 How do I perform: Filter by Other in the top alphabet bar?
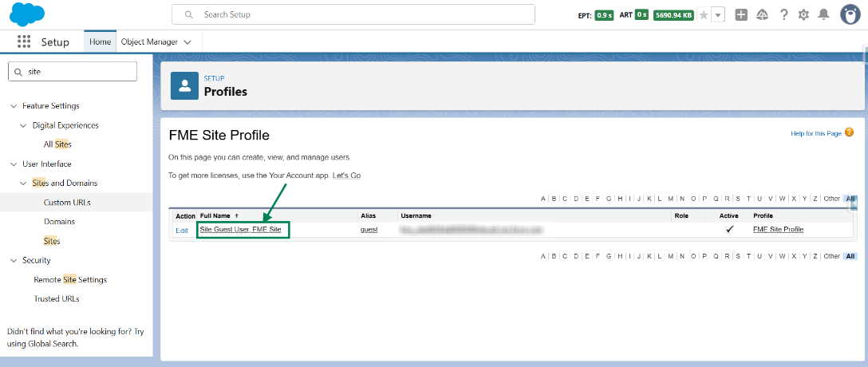coord(831,199)
